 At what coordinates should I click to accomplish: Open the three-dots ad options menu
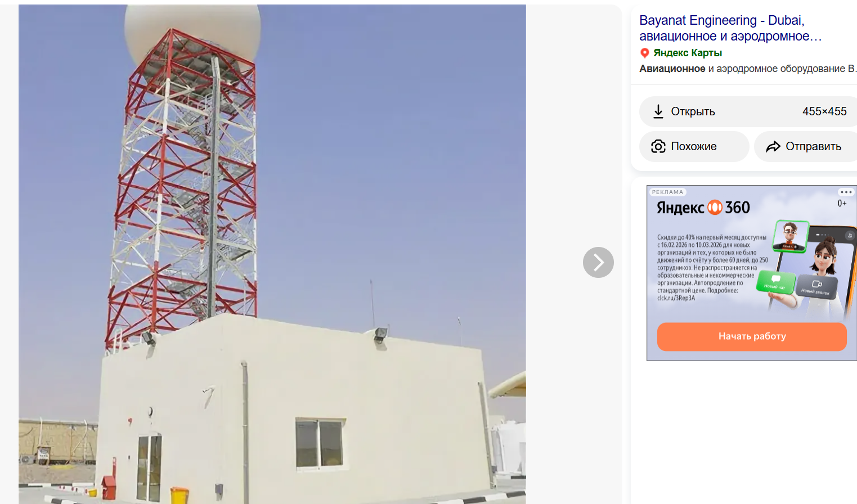846,192
